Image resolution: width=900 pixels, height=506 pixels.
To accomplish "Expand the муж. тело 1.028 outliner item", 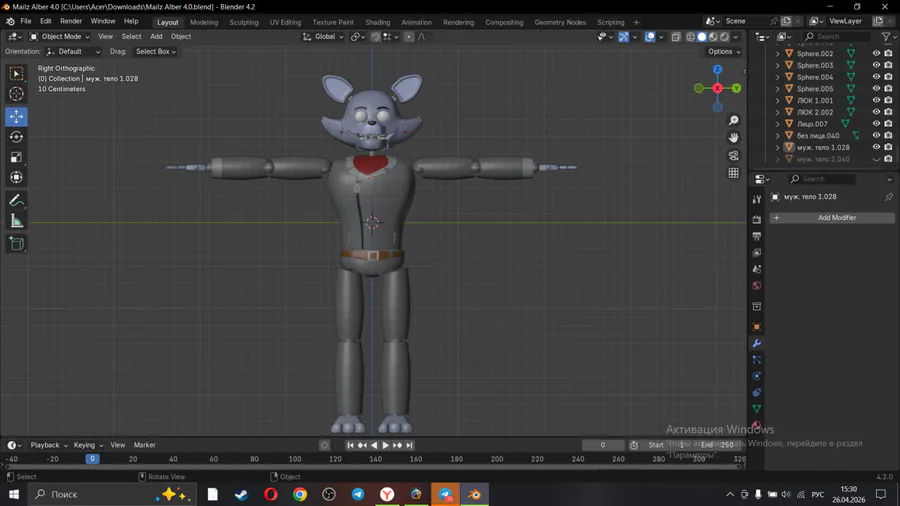I will point(778,147).
